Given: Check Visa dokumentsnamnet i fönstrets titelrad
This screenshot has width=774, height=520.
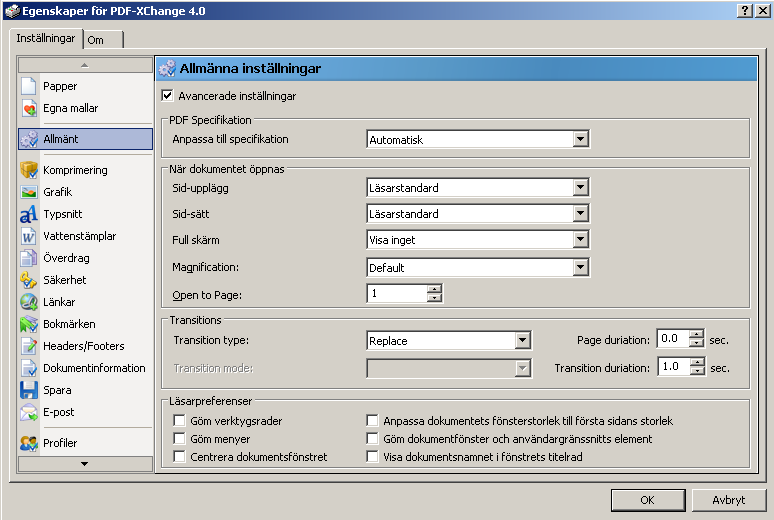Looking at the screenshot, I should (x=372, y=457).
